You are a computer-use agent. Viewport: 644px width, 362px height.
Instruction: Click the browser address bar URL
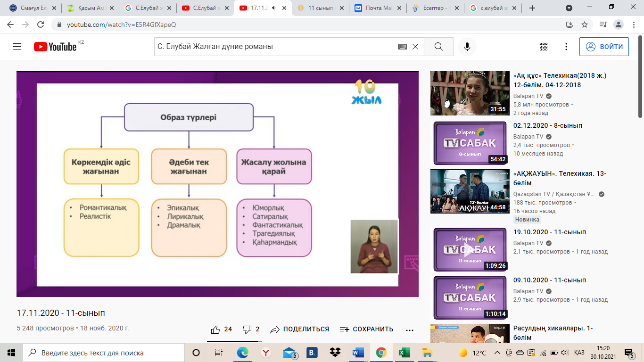[122, 25]
